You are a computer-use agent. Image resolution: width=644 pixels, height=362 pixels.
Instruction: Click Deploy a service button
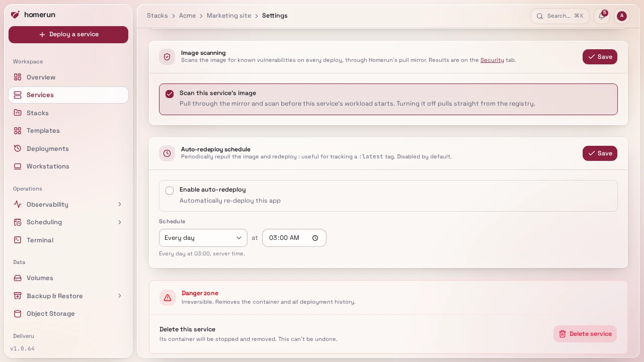pyautogui.click(x=68, y=35)
